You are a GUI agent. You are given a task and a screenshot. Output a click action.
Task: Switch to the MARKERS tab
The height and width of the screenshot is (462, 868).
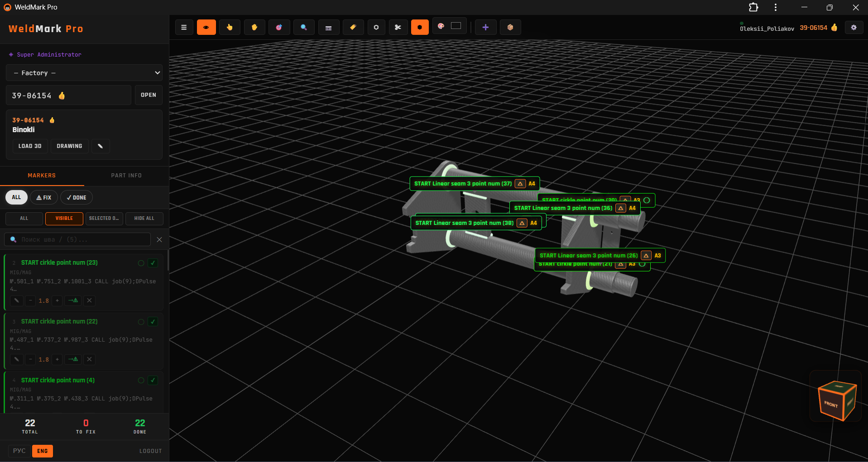click(x=42, y=176)
